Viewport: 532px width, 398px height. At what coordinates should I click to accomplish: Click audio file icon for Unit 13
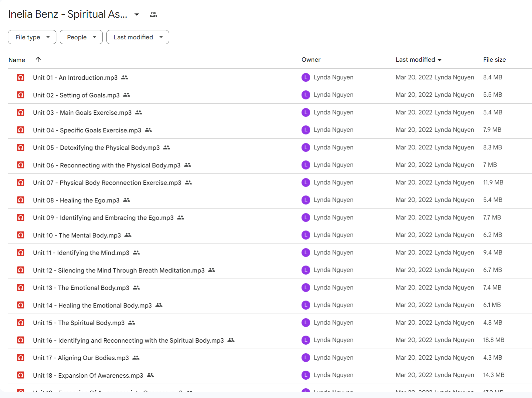point(21,288)
